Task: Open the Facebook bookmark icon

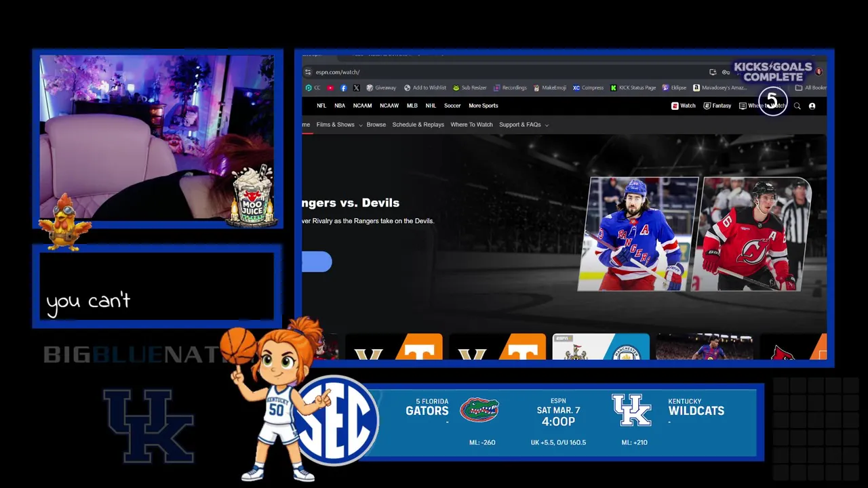Action: pyautogui.click(x=343, y=87)
